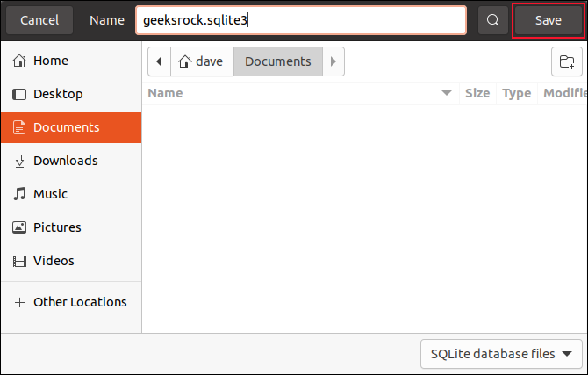588x375 pixels.
Task: Click the Videos film icon in sidebar
Action: coord(19,261)
